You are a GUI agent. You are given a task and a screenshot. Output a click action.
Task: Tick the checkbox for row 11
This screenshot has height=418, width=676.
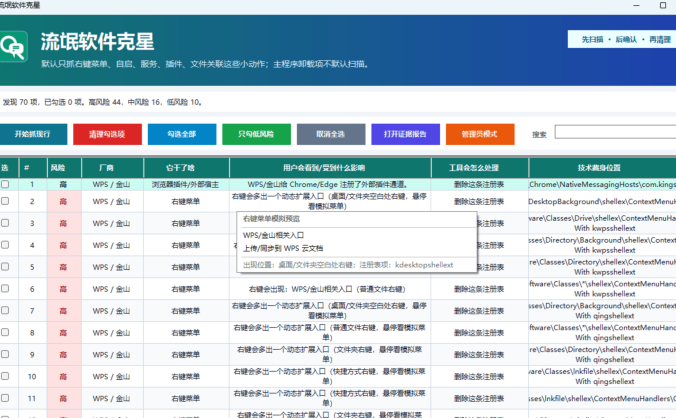click(5, 398)
